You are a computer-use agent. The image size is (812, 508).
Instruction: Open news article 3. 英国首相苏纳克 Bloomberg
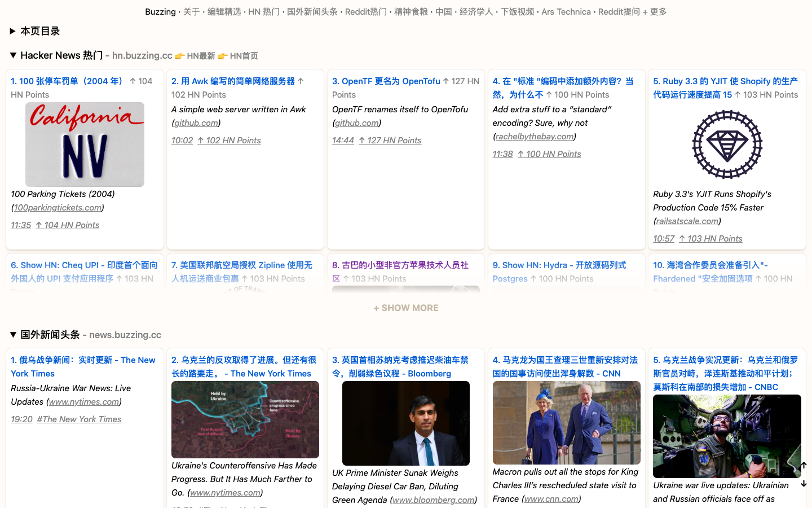pyautogui.click(x=400, y=366)
